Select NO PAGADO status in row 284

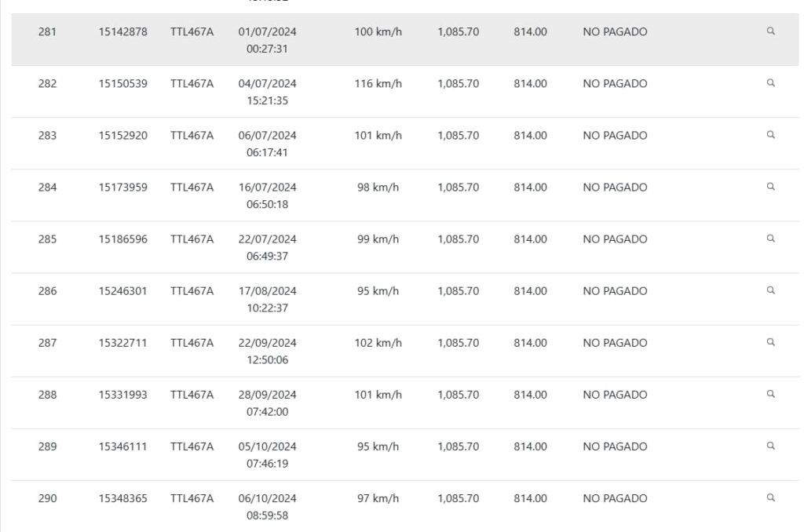[x=615, y=188]
